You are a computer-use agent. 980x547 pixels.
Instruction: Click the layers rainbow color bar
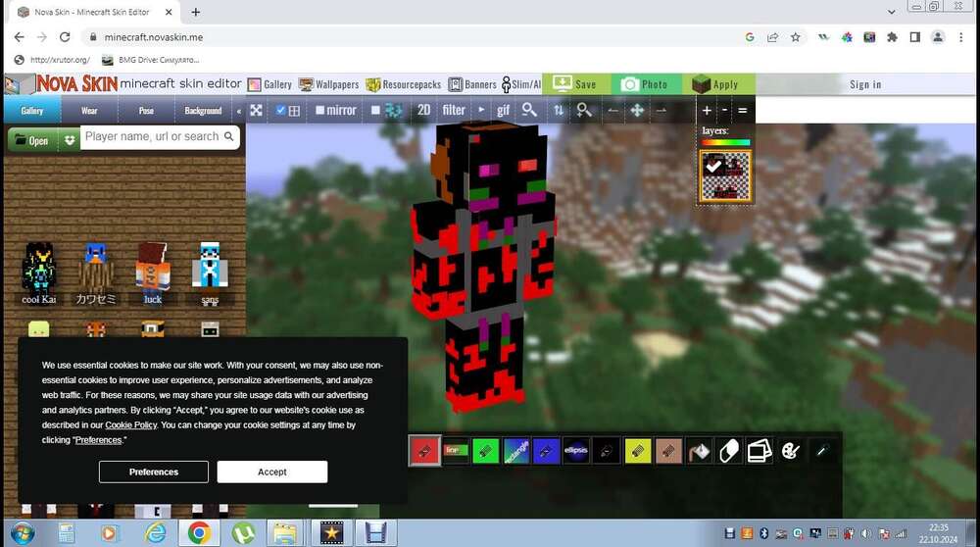tap(725, 142)
